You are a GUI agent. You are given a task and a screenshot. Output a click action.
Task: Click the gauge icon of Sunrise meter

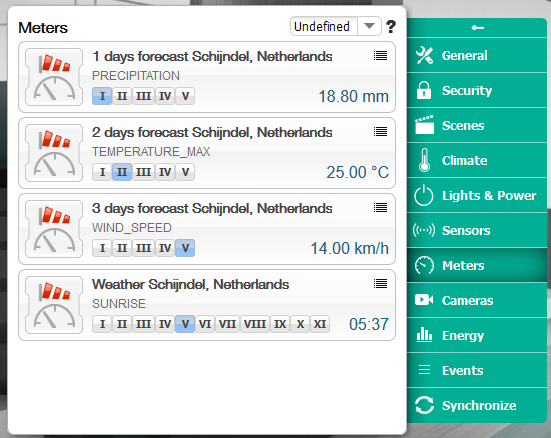coord(54,305)
